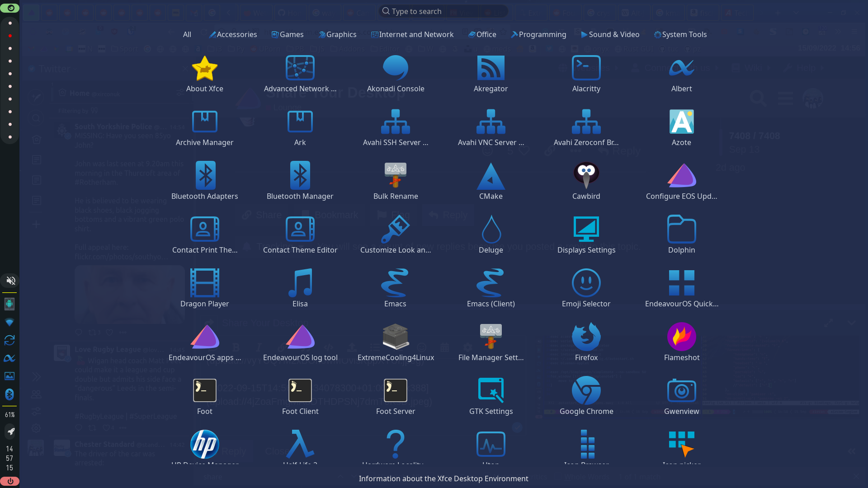This screenshot has height=488, width=868.
Task: Launch Azote wallpaper manager
Action: (x=681, y=128)
